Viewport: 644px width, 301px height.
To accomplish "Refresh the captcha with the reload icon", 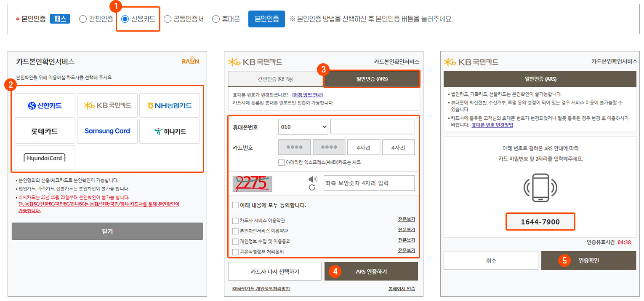I will [x=312, y=188].
